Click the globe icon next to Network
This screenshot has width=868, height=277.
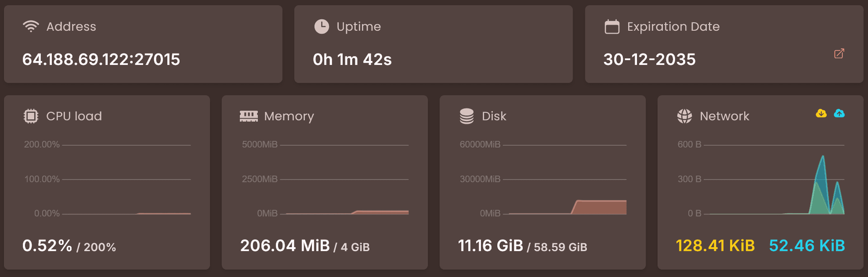pos(684,116)
